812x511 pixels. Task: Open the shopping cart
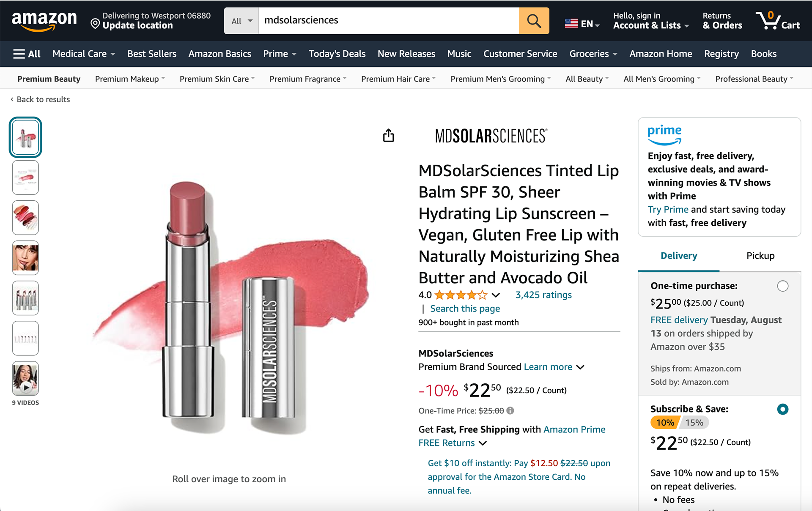tap(778, 21)
